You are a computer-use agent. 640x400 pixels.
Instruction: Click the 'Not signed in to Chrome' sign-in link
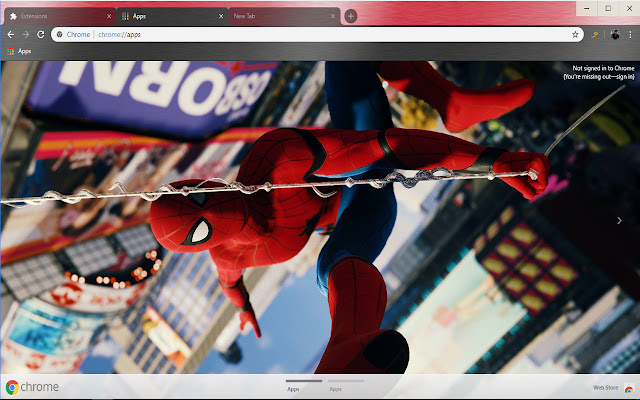click(599, 73)
